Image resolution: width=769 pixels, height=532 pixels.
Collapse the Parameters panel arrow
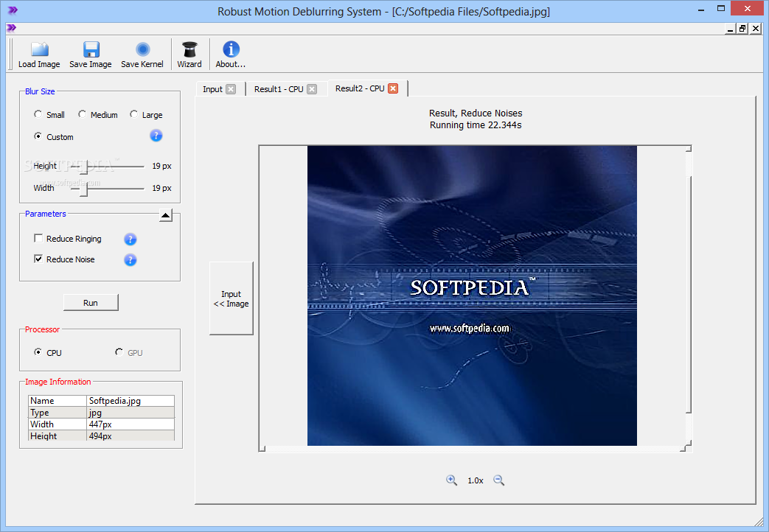point(166,215)
